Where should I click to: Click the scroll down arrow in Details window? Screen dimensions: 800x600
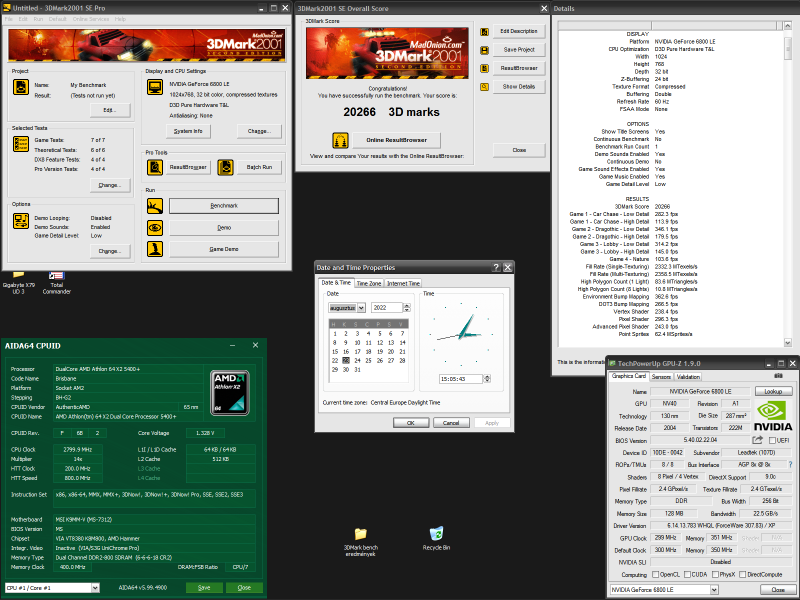click(x=787, y=343)
